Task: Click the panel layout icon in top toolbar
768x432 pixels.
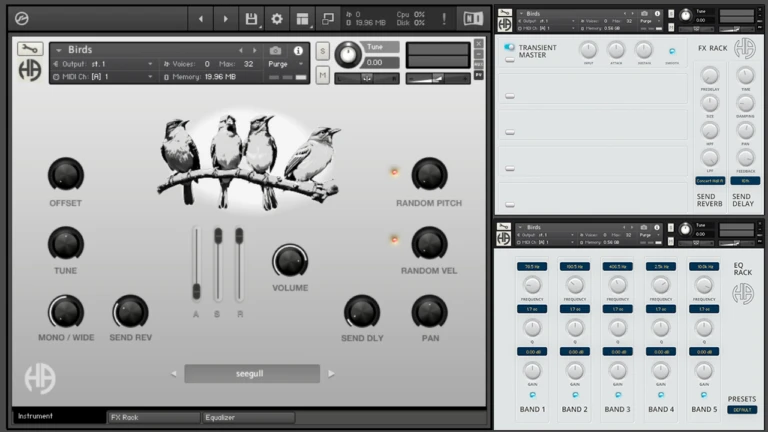Action: click(x=302, y=19)
